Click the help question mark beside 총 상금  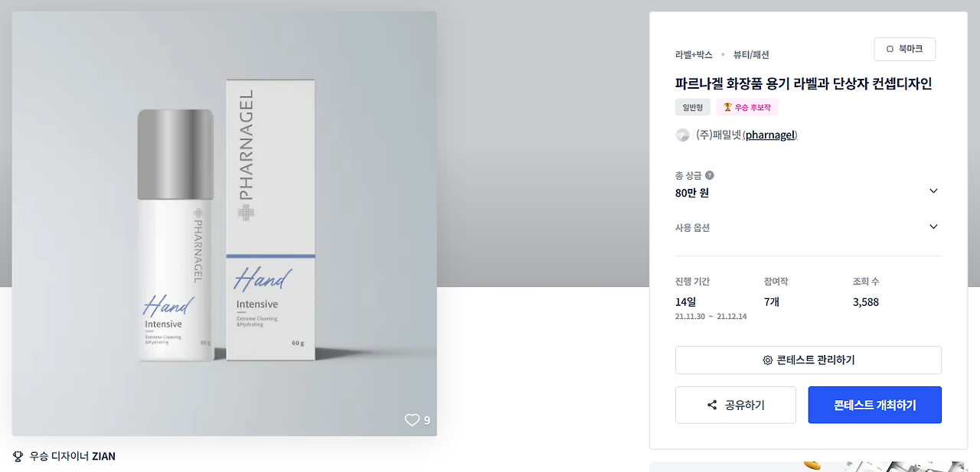[x=710, y=175]
